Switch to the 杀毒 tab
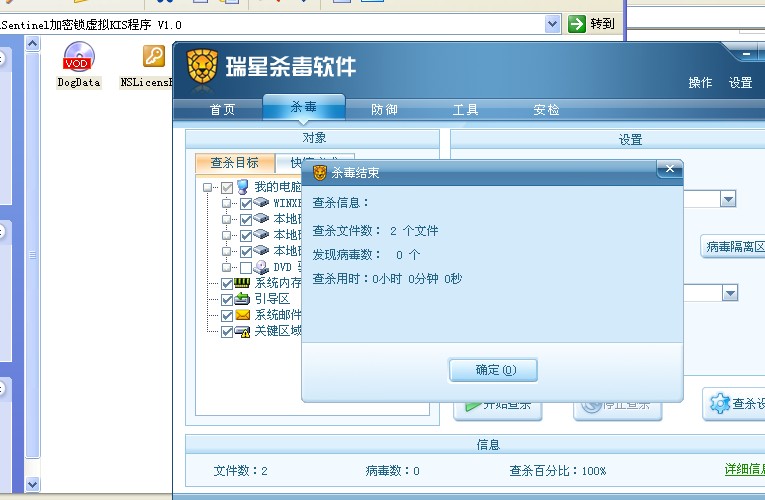 tap(304, 107)
